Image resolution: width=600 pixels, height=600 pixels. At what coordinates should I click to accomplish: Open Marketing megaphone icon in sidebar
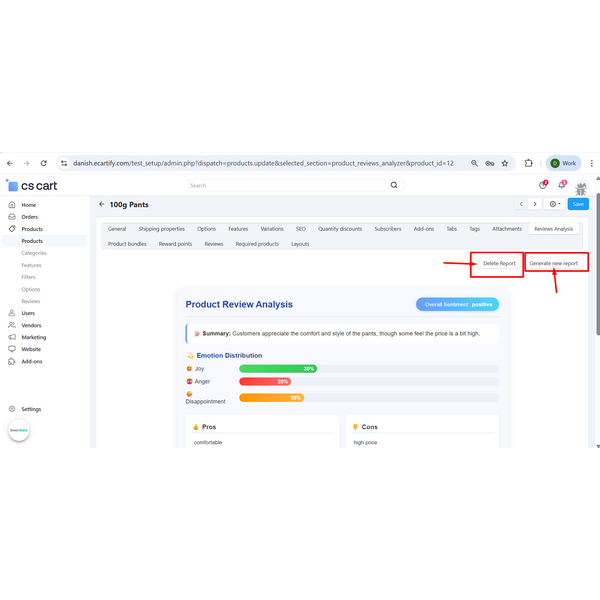tap(12, 337)
